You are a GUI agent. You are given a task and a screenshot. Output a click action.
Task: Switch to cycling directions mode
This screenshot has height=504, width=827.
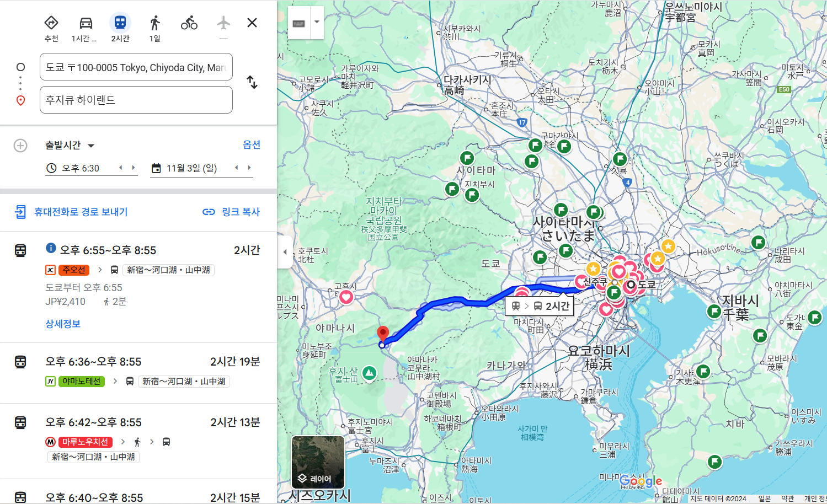[x=189, y=23]
